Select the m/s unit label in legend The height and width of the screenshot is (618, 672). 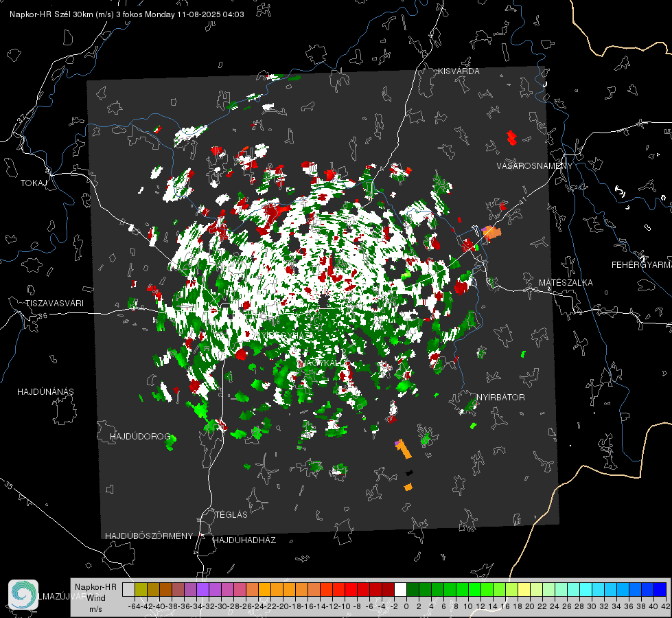point(95,609)
